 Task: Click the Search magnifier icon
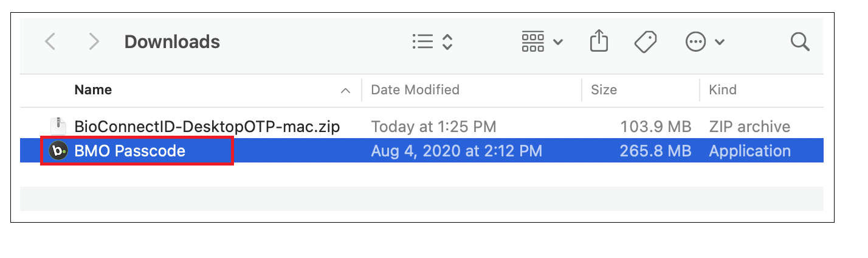tap(799, 41)
